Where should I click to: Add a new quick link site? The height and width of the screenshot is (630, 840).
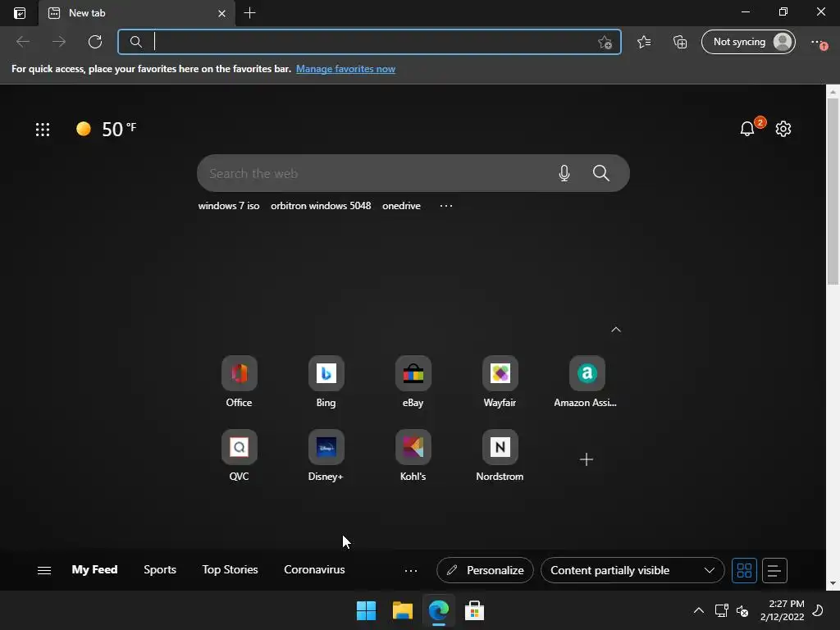click(586, 459)
